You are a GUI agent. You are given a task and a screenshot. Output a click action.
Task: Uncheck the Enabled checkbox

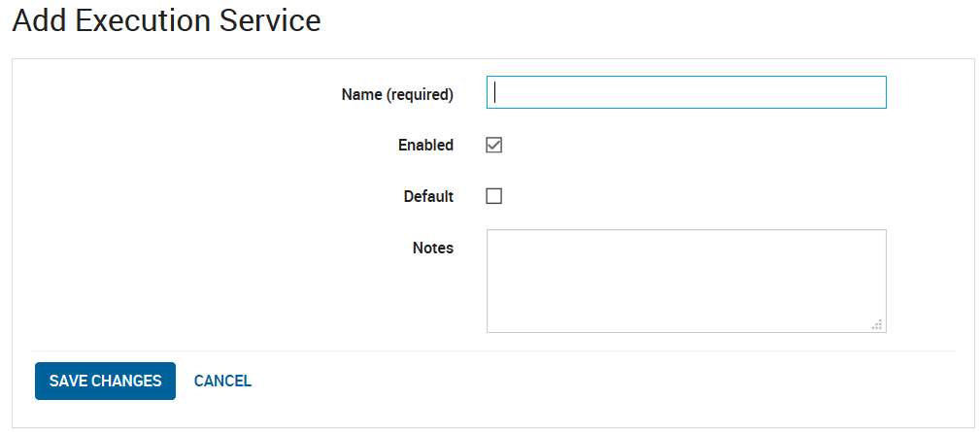[x=493, y=145]
